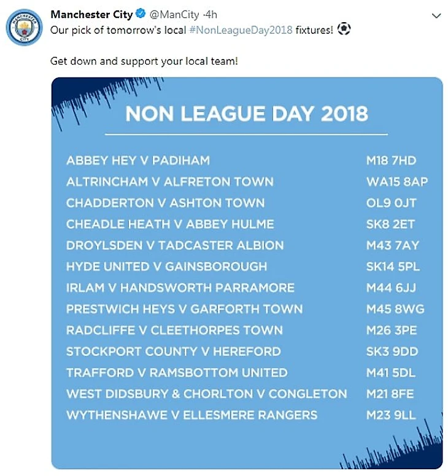
Task: Click the WA15 8AP postcode
Action: [397, 182]
